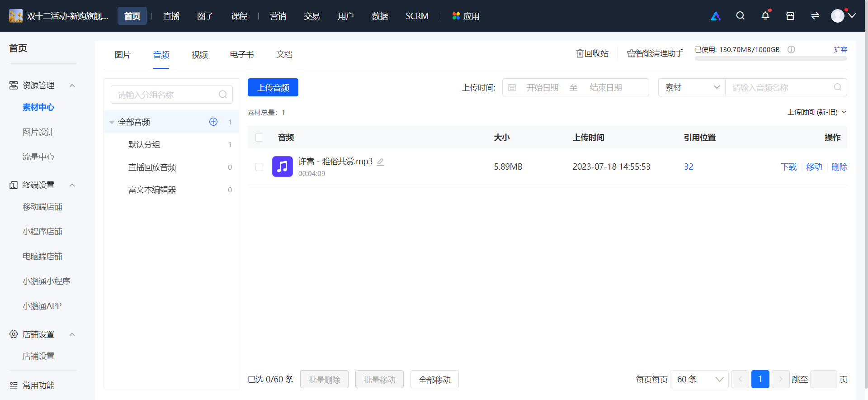The image size is (868, 400).
Task: Check the 许嵩 - 雅俗共赏.mp3 row checkbox
Action: [x=259, y=167]
